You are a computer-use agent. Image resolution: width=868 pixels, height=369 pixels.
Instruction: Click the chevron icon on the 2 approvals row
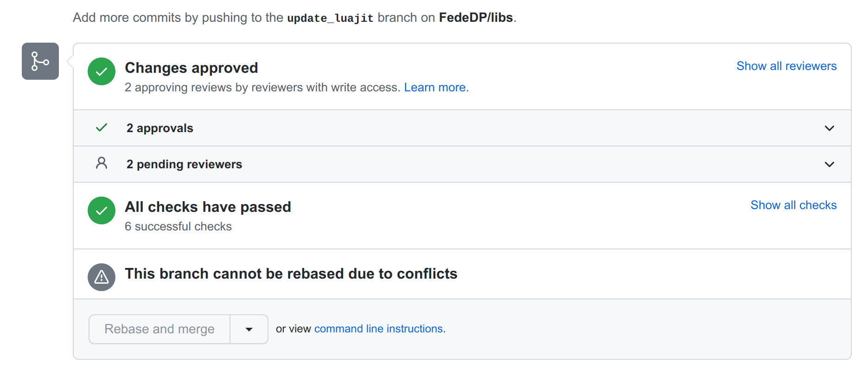pyautogui.click(x=830, y=128)
